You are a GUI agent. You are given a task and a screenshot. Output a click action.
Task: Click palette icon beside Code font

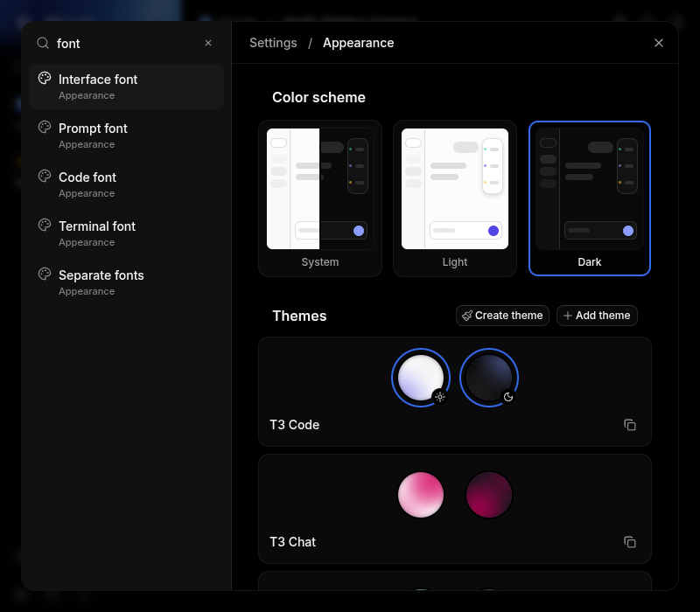[45, 177]
